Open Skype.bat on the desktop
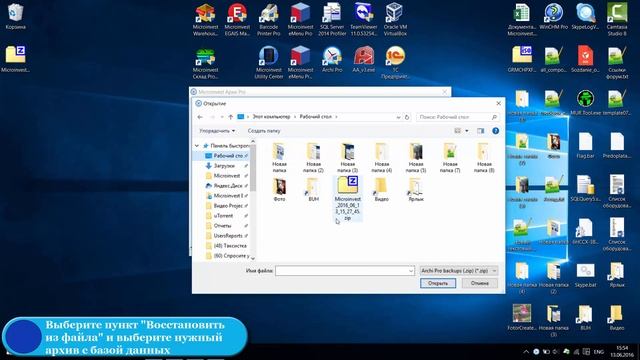Screen dimensions: 640x360 (x=585, y=276)
